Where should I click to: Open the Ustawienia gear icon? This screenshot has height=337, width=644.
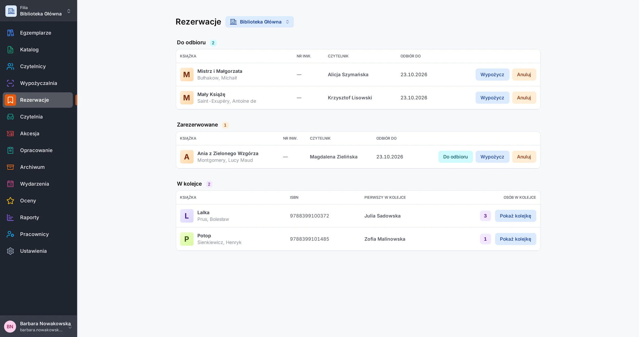pyautogui.click(x=10, y=251)
